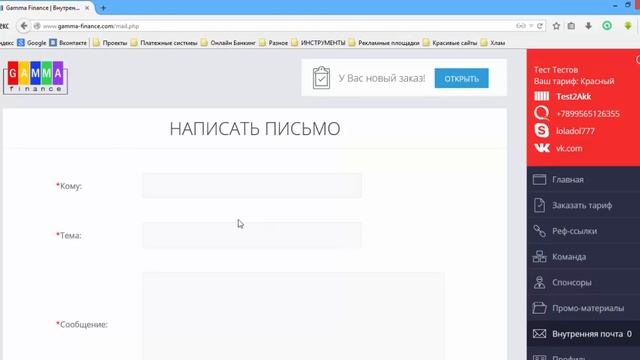Open the Хлам bookmarks folder

493,42
